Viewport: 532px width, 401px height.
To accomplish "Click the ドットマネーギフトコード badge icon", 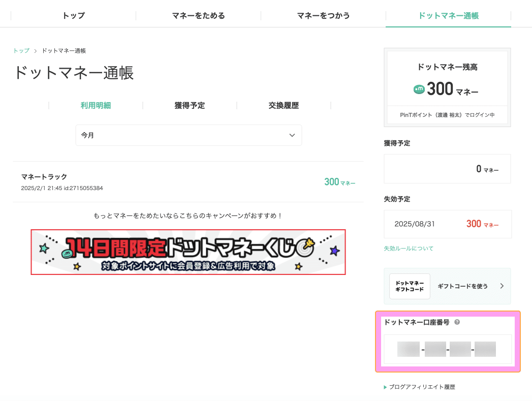I will coord(409,286).
